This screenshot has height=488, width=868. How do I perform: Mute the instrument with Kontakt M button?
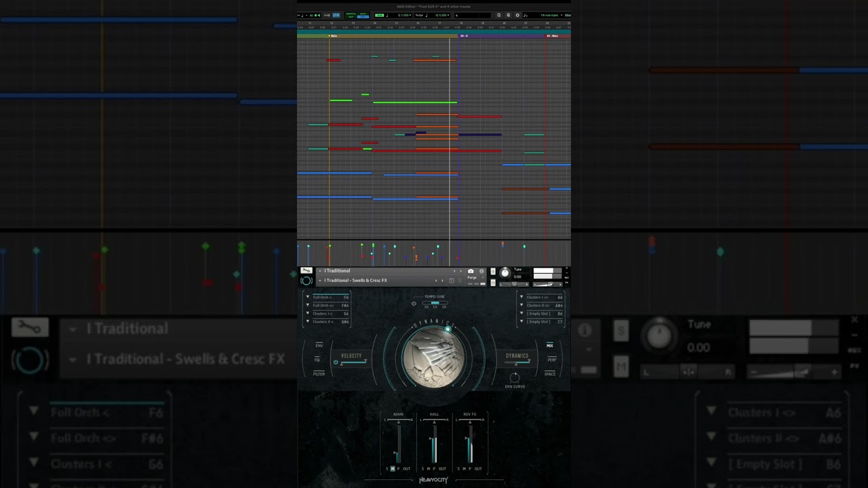493,283
